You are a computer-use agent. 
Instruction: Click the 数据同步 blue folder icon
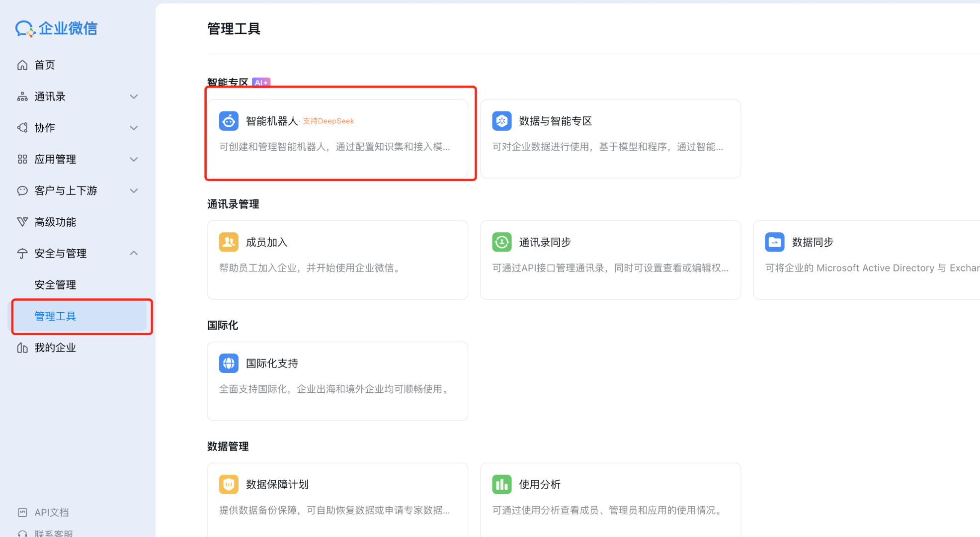[774, 242]
